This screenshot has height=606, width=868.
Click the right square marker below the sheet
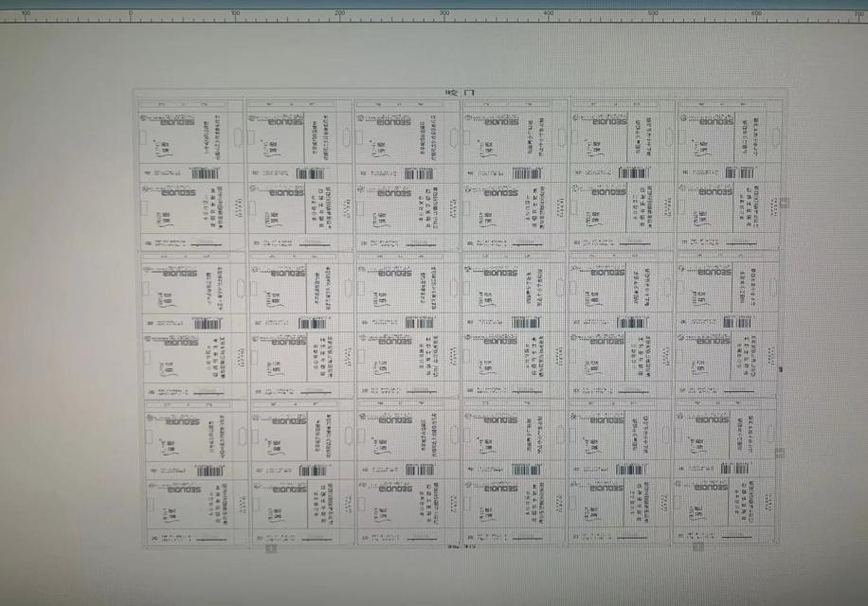698,547
